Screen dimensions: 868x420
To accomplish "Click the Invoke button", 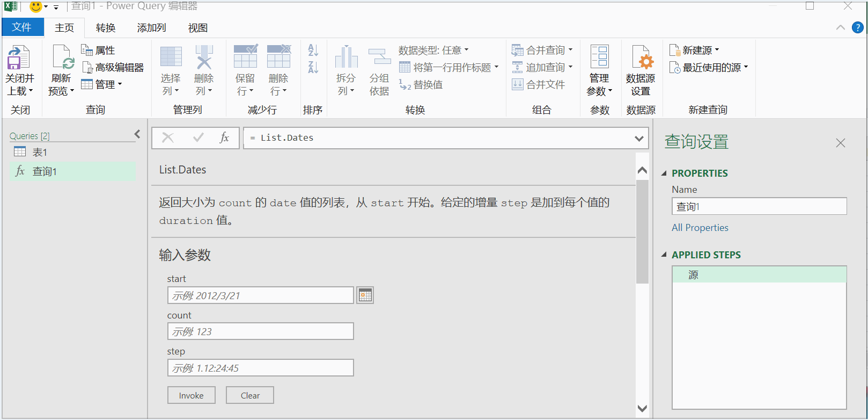I will click(x=192, y=395).
